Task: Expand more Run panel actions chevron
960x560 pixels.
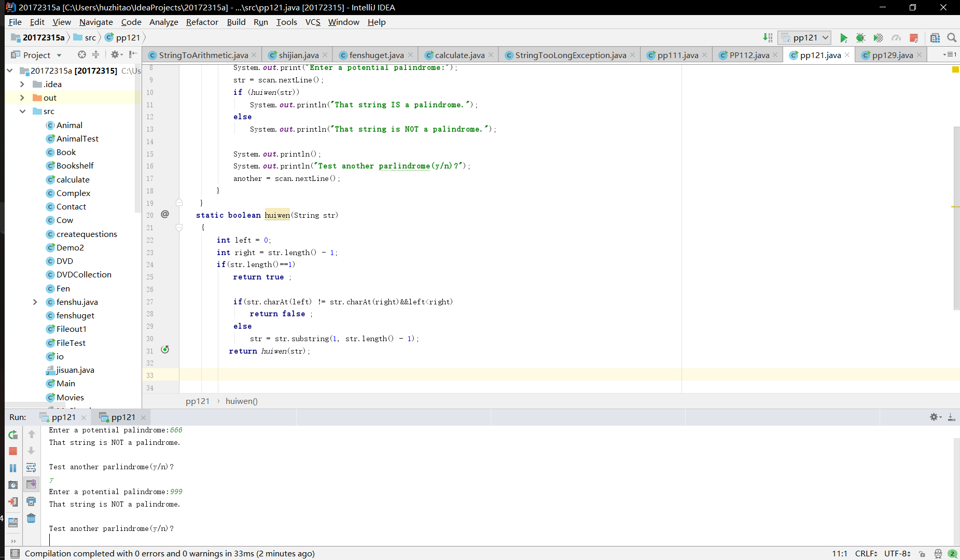Action: [x=13, y=541]
